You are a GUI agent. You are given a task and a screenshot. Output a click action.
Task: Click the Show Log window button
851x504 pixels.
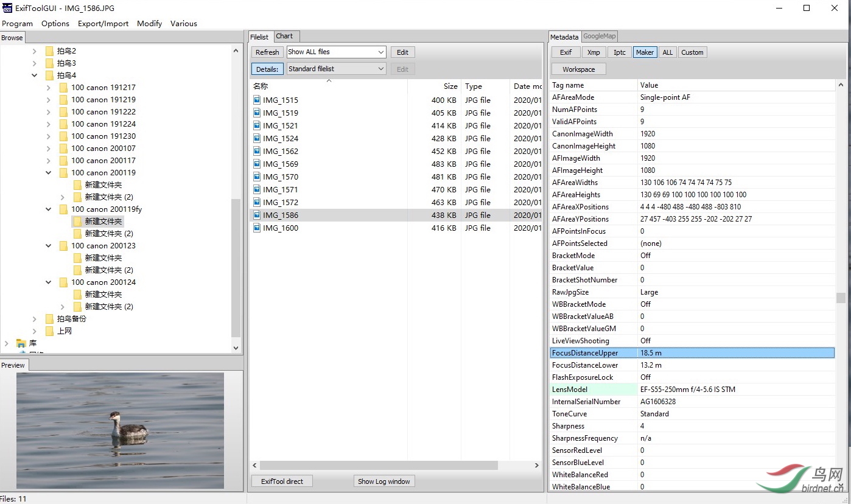(x=383, y=481)
